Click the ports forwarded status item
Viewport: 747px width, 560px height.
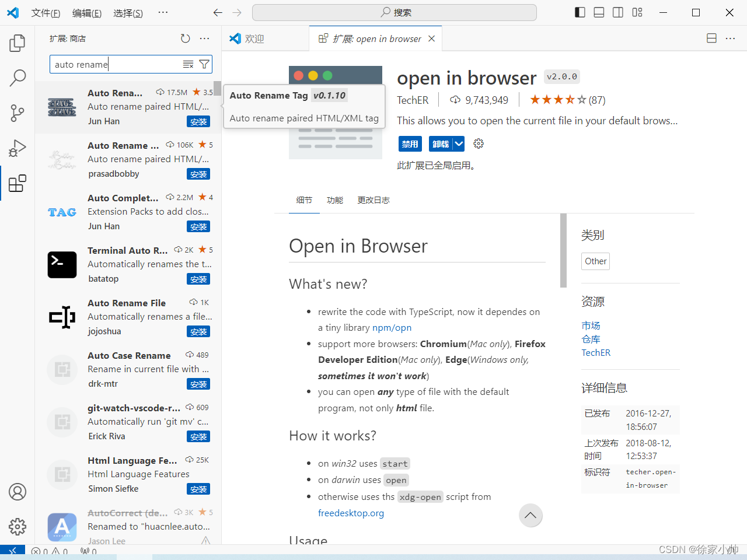point(89,551)
